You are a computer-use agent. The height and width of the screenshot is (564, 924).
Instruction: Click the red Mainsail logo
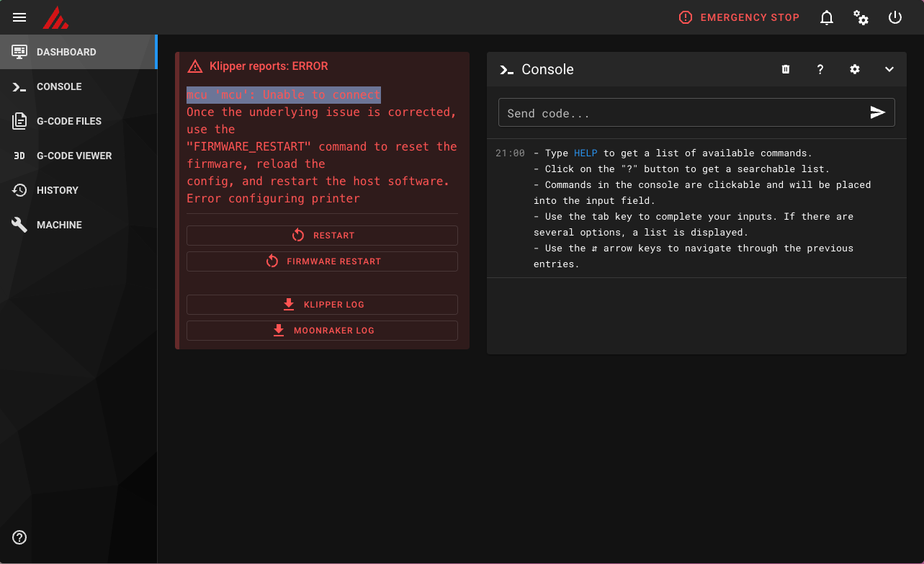pyautogui.click(x=55, y=17)
